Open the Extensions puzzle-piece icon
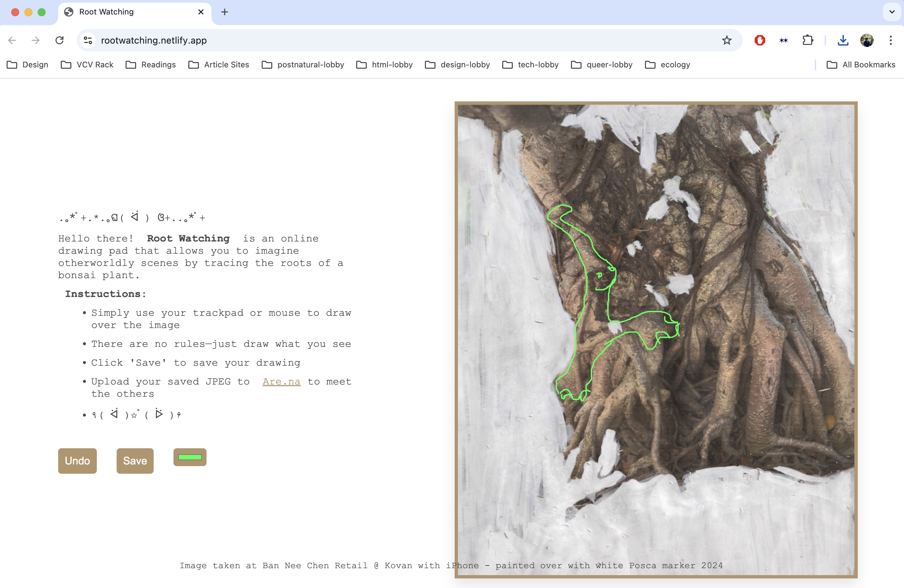 point(808,40)
